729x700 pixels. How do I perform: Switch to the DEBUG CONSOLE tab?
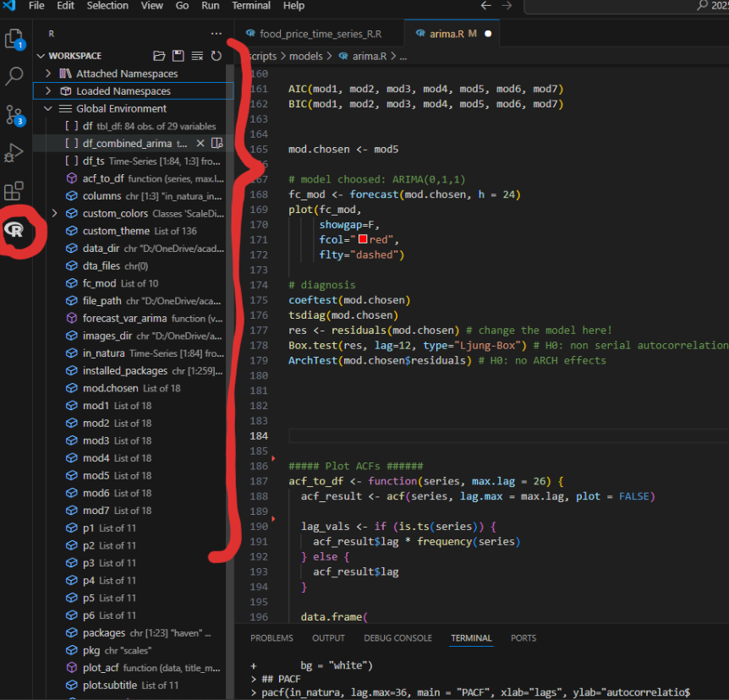[x=398, y=638]
